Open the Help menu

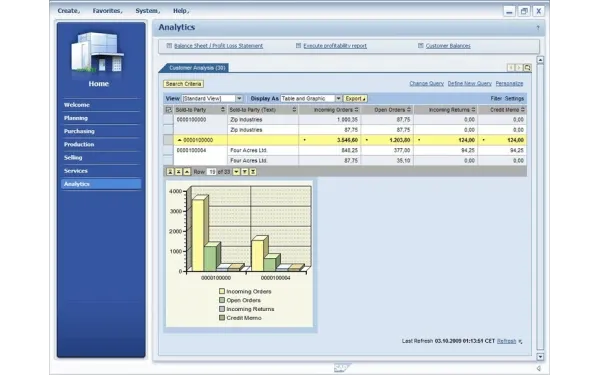coord(180,11)
